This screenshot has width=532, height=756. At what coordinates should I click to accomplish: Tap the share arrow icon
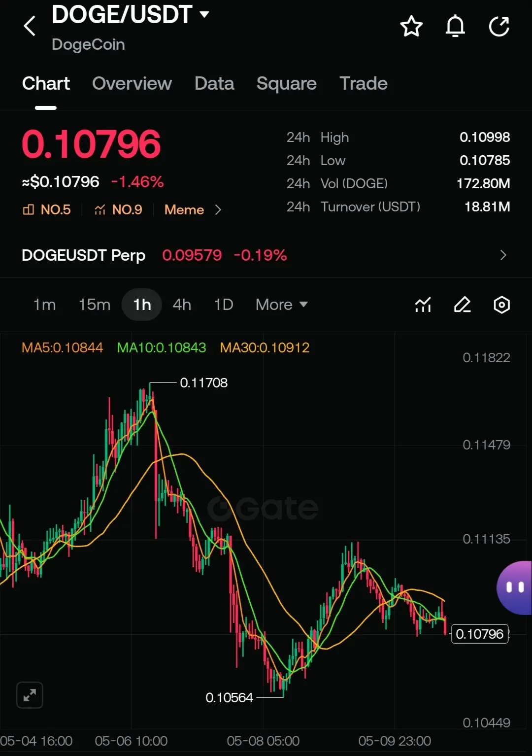coord(499,27)
